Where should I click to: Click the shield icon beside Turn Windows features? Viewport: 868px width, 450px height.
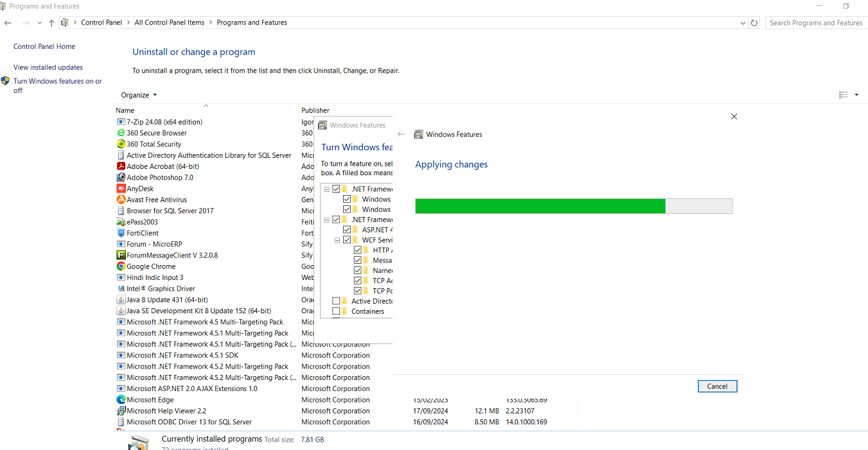click(x=5, y=81)
